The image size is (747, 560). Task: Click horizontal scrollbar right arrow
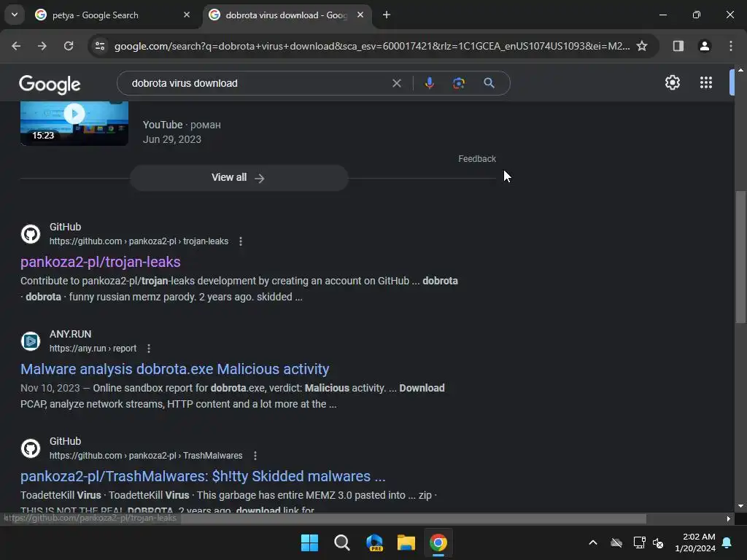(729, 518)
